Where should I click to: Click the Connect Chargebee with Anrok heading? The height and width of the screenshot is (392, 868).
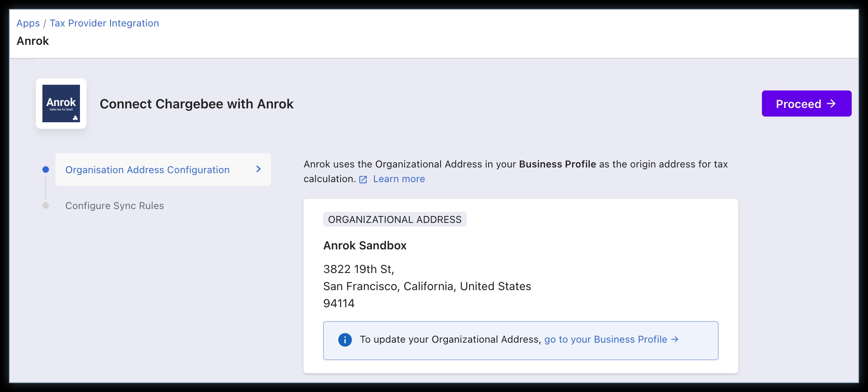pos(196,104)
